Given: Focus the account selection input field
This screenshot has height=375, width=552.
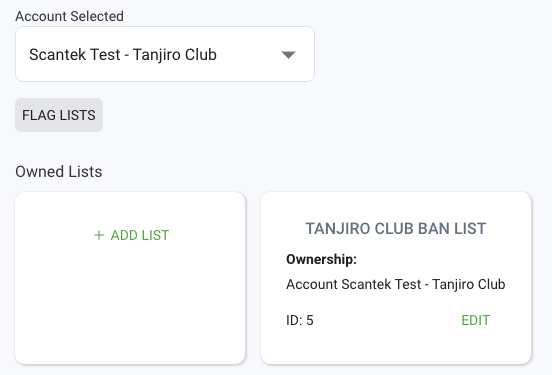Looking at the screenshot, I should pyautogui.click(x=165, y=54).
